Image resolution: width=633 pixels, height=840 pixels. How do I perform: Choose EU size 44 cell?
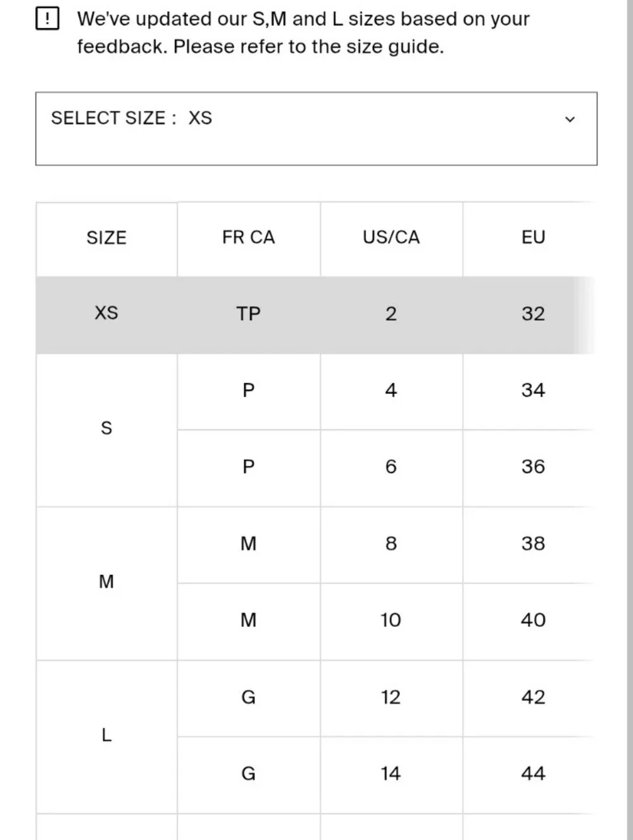click(533, 775)
